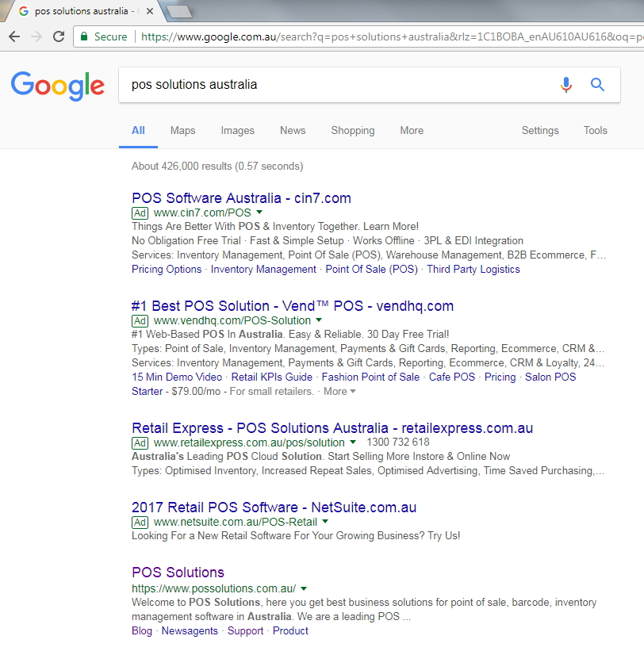This screenshot has height=655, width=644.
Task: Click the blue magnifier search button
Action: (597, 85)
